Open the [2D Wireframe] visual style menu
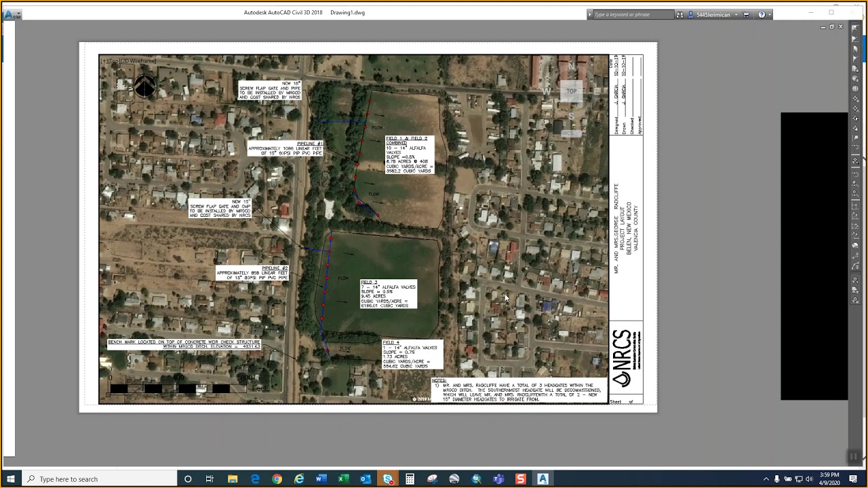This screenshot has height=488, width=868. 139,61
